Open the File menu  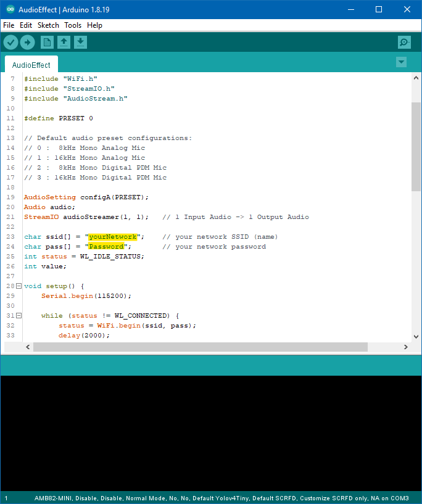click(9, 25)
